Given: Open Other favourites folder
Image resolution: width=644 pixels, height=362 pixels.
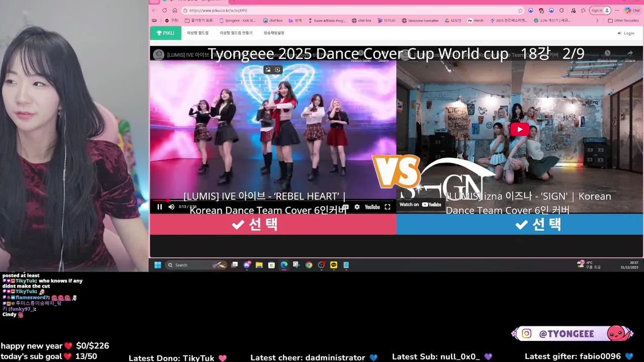Looking at the screenshot, I should 623,21.
